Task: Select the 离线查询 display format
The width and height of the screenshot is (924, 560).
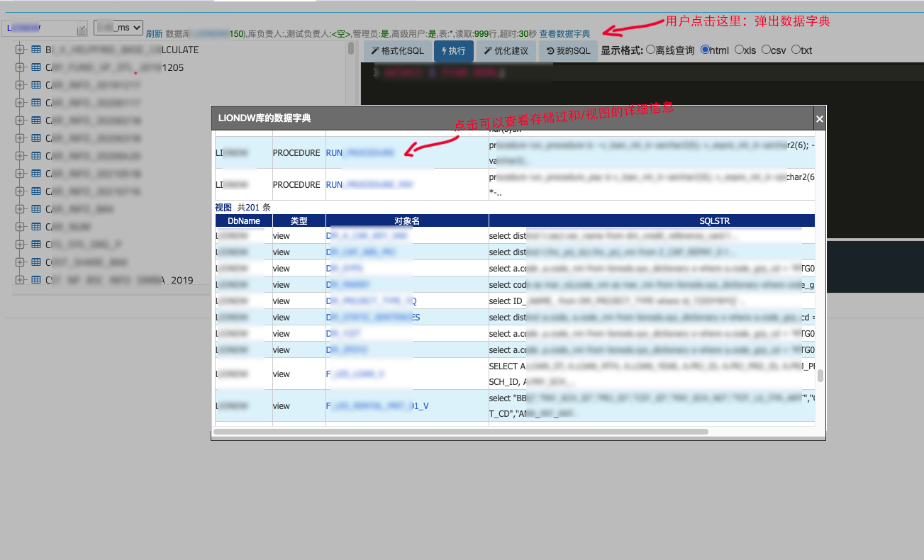Action: pyautogui.click(x=651, y=50)
